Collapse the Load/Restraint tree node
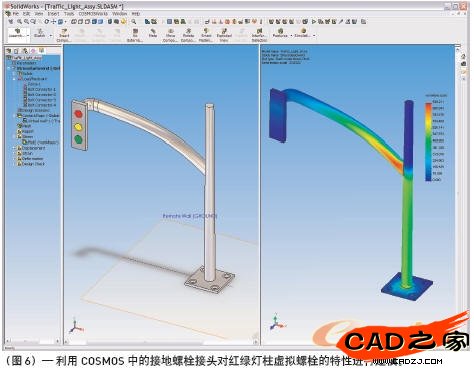The image size is (474, 369). [14, 79]
